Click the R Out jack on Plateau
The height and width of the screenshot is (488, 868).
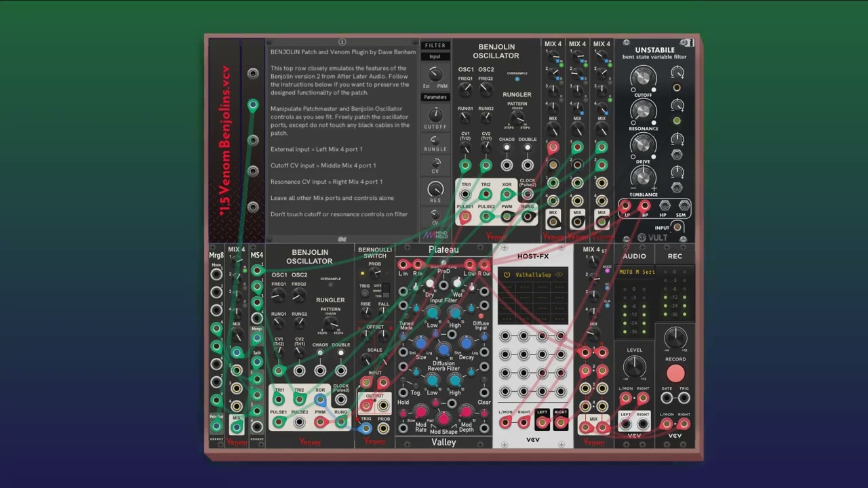click(484, 265)
